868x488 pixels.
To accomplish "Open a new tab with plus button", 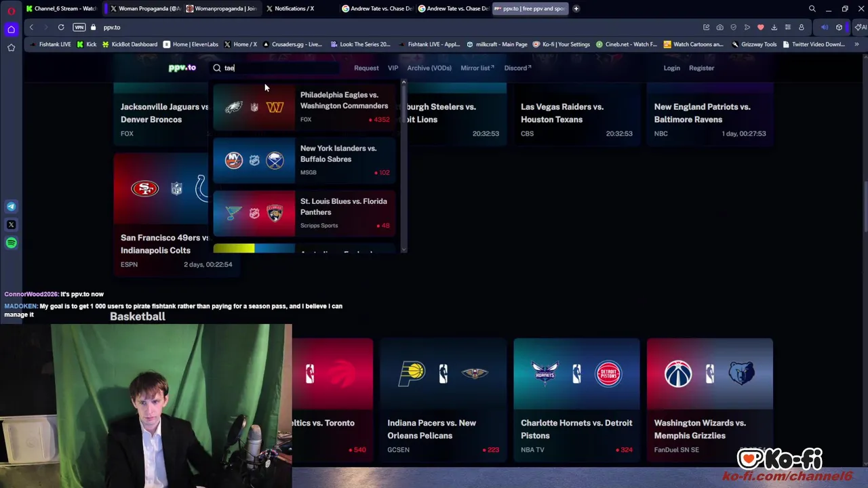I will [576, 9].
